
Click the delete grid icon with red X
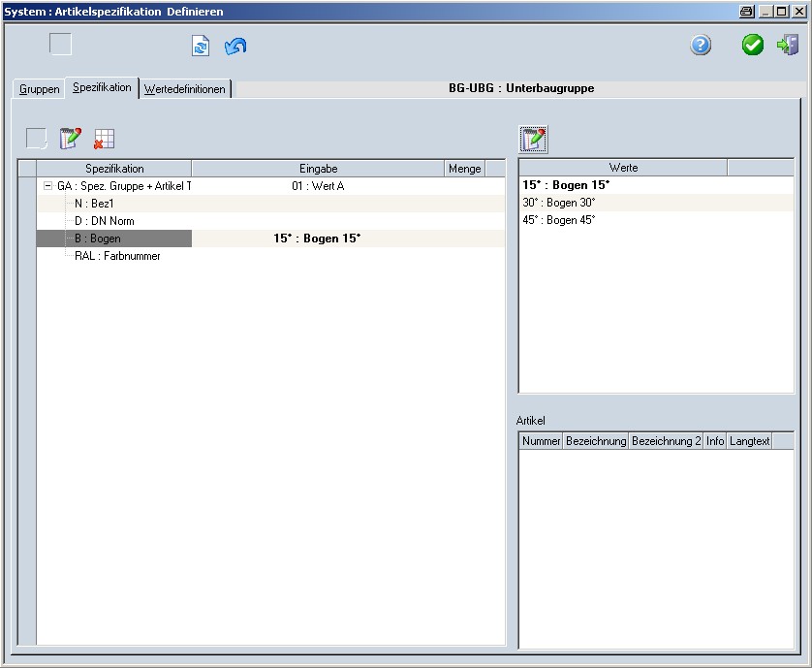[x=104, y=139]
